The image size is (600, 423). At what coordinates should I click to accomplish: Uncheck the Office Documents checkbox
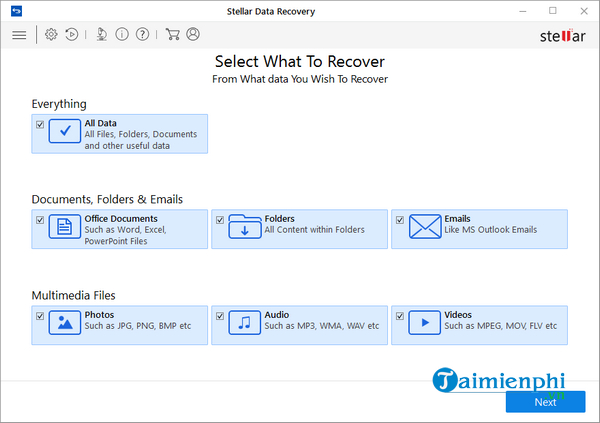click(40, 220)
